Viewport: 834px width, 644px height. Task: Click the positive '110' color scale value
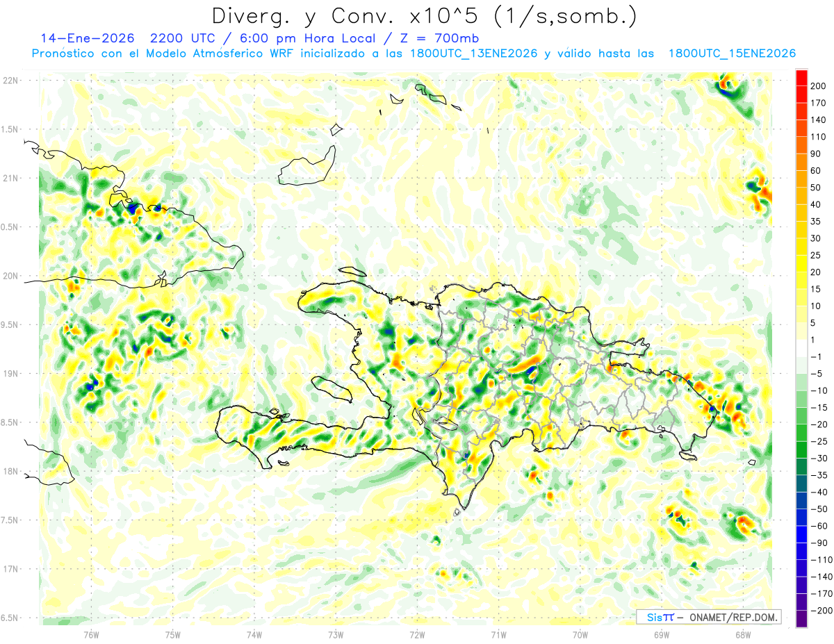coord(819,137)
